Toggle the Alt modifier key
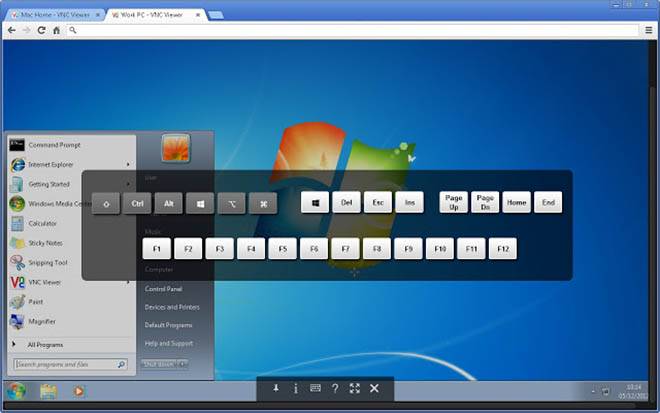 (169, 204)
